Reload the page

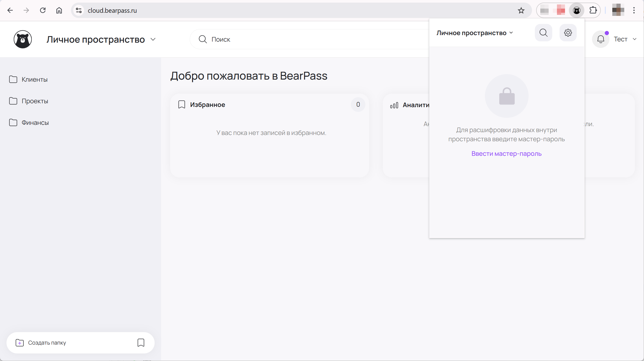[x=43, y=10]
